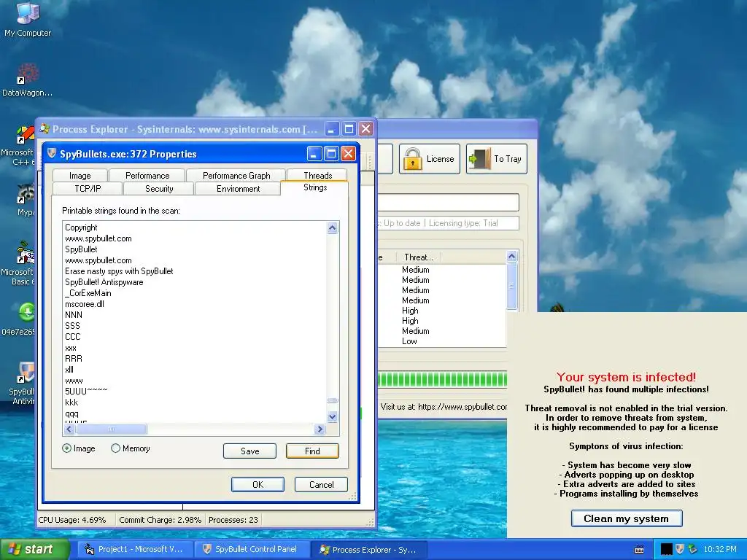This screenshot has width=747, height=560.
Task: Click Processes: 23 status bar entry
Action: 233,520
